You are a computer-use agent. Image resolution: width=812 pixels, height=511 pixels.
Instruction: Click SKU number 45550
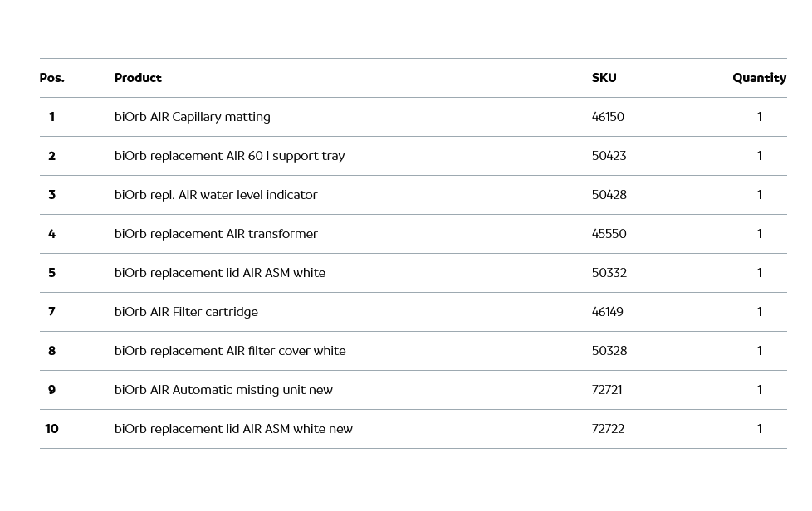click(609, 234)
